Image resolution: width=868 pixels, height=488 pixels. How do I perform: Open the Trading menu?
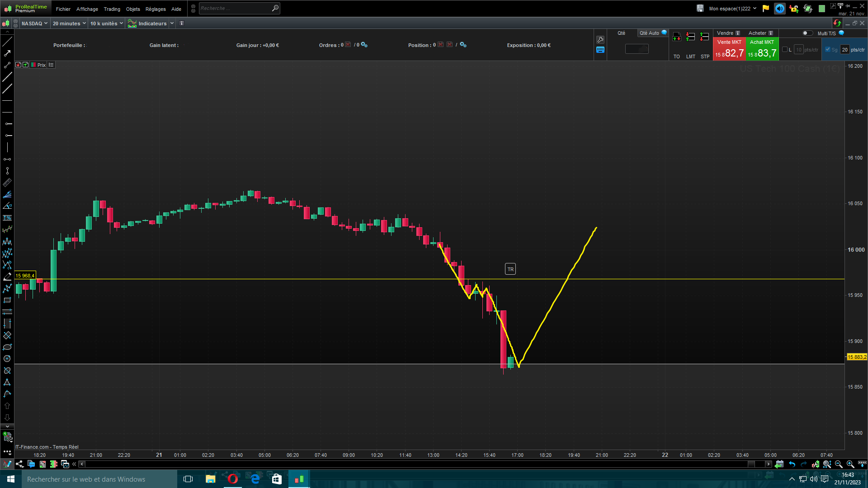click(112, 9)
